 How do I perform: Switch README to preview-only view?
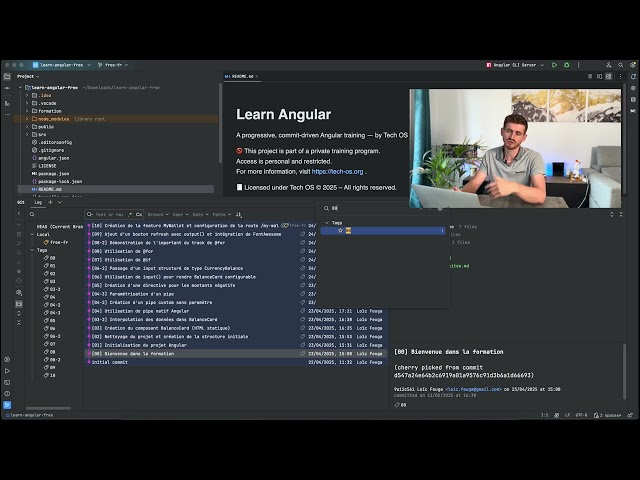click(x=609, y=76)
